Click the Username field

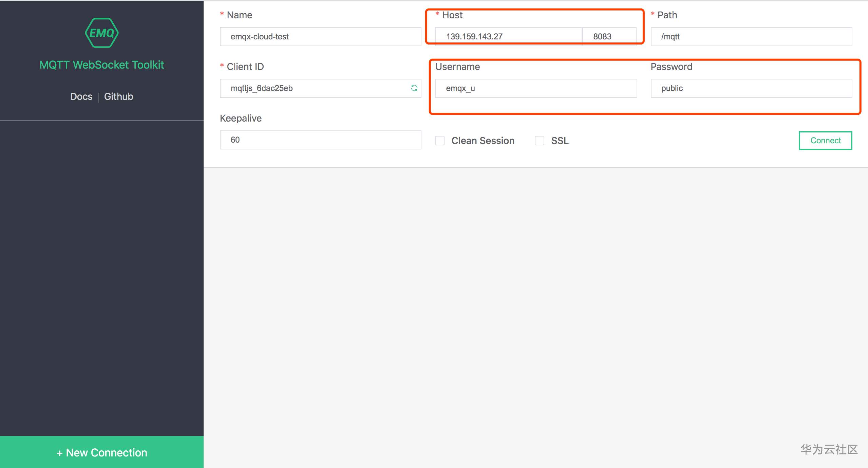click(535, 88)
